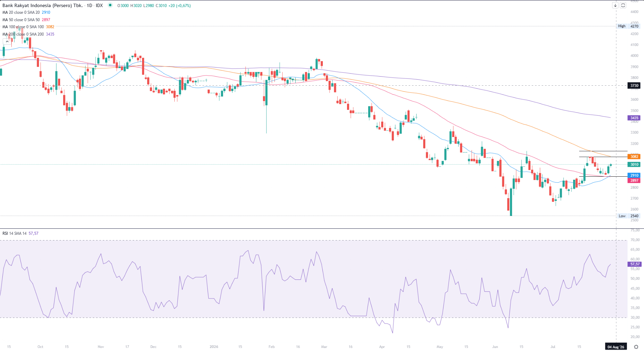Image resolution: width=644 pixels, height=351 pixels.
Task: Click the Bank Rakyat Indonesia symbol title
Action: [x=42, y=5]
